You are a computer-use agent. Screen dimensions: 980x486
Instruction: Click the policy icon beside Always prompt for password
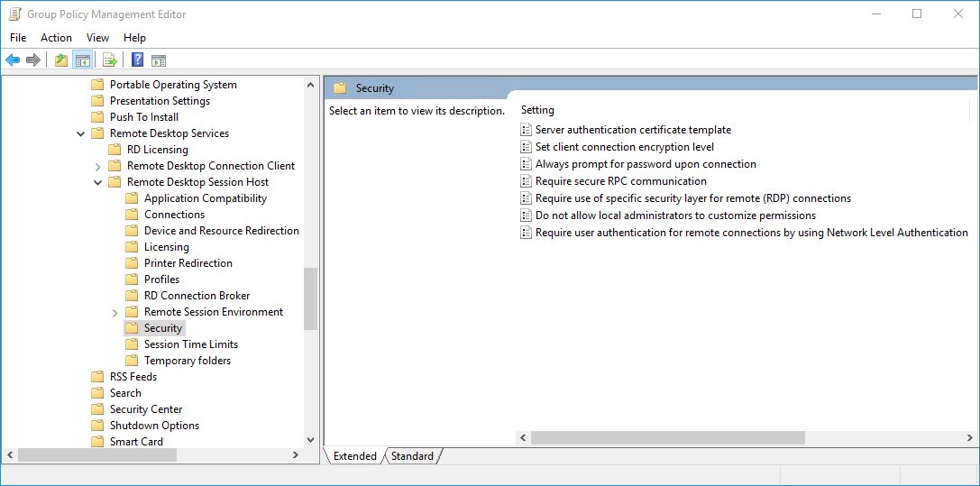526,164
